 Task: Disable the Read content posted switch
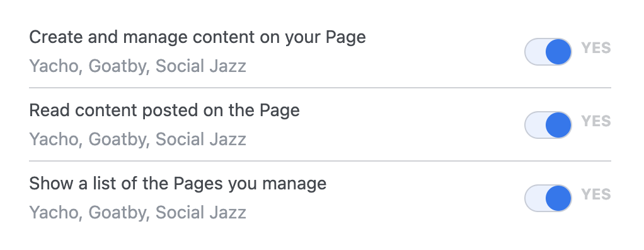[548, 125]
